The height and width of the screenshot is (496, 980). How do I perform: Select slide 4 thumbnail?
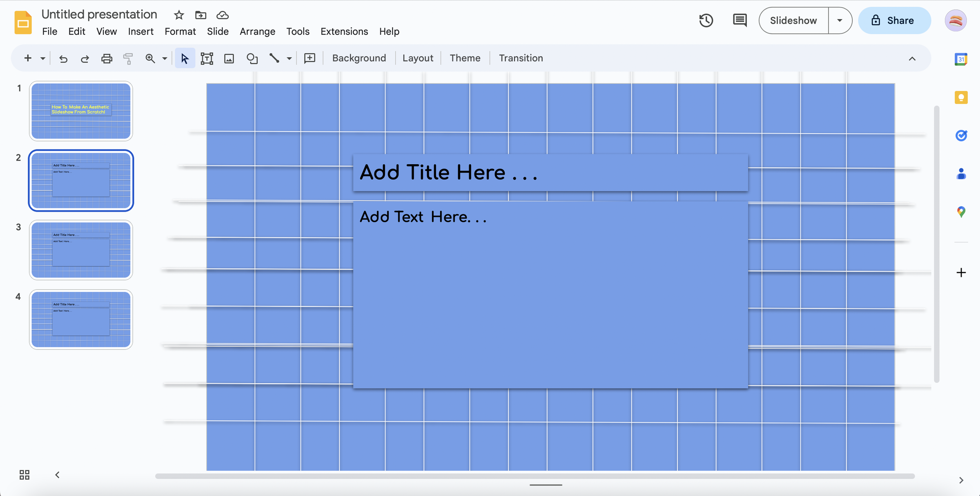(x=81, y=319)
